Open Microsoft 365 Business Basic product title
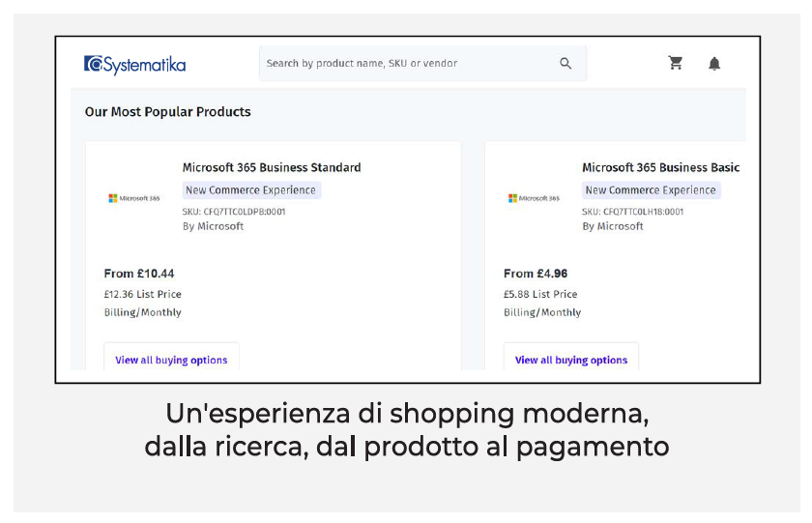This screenshot has width=812, height=523. (660, 167)
